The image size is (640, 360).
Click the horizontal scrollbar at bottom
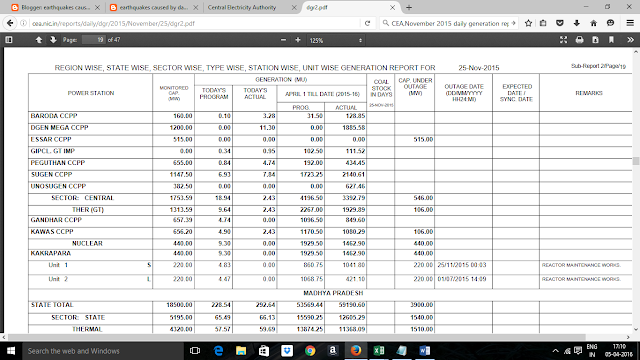click(x=297, y=337)
